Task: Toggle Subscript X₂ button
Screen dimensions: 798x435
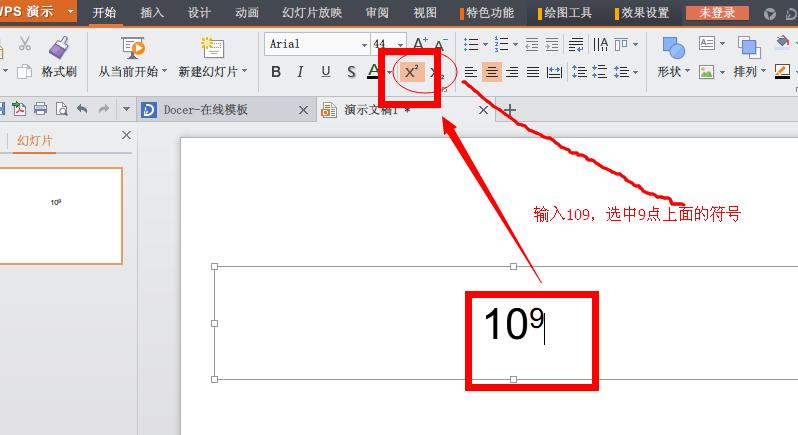Action: pos(436,72)
